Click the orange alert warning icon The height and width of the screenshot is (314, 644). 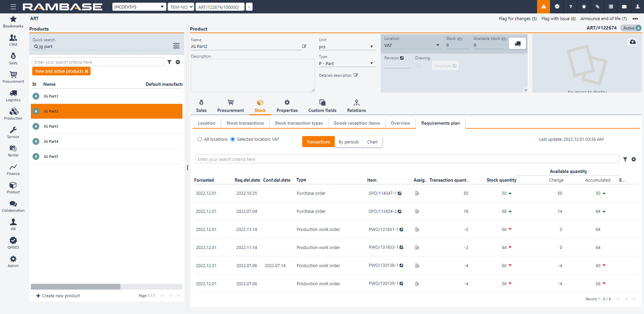pyautogui.click(x=543, y=7)
